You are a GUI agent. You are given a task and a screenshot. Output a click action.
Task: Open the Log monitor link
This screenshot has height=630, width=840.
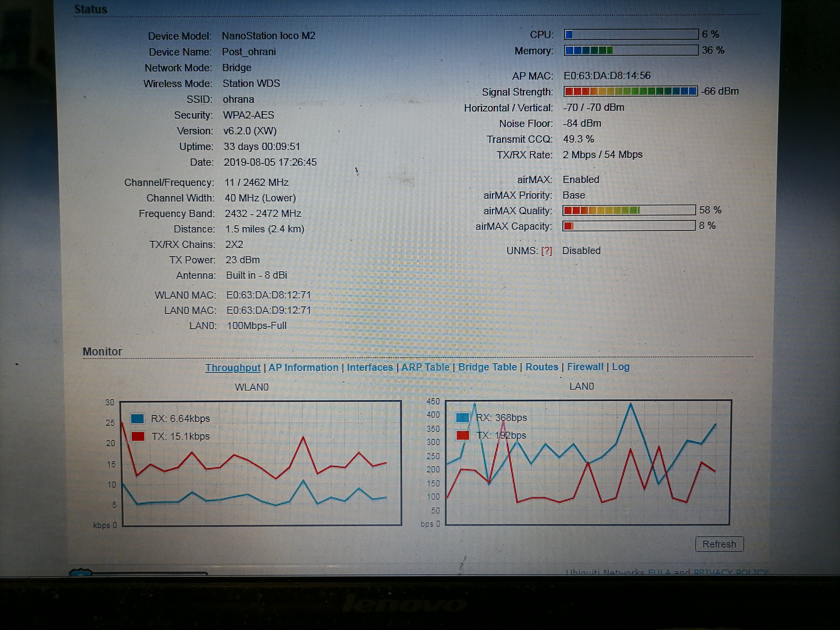pyautogui.click(x=621, y=367)
